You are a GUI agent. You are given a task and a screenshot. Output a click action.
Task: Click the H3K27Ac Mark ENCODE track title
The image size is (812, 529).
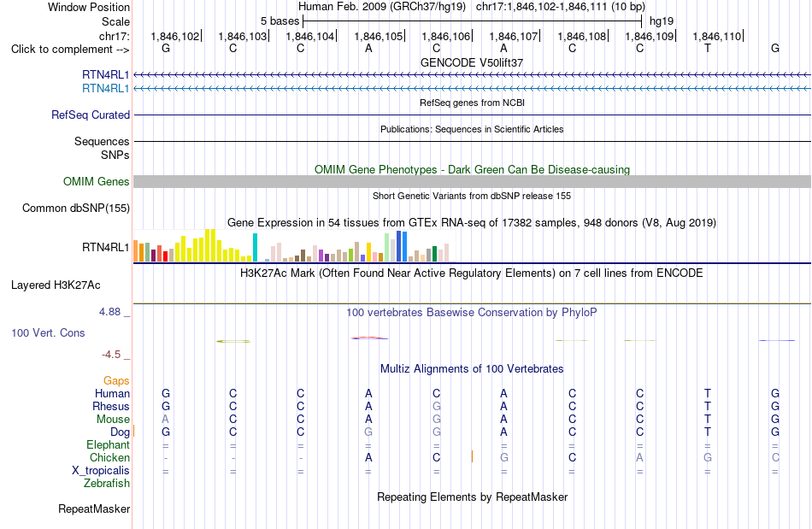472,273
